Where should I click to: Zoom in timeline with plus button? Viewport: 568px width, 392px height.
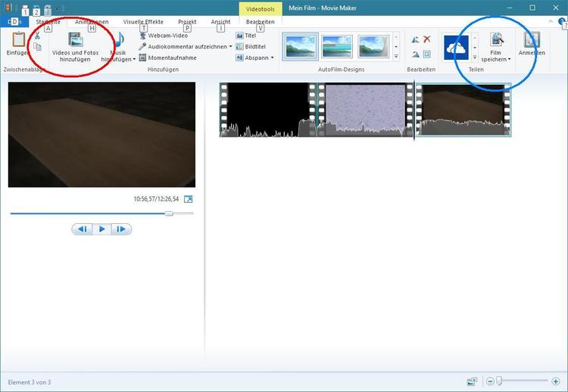[x=556, y=381]
